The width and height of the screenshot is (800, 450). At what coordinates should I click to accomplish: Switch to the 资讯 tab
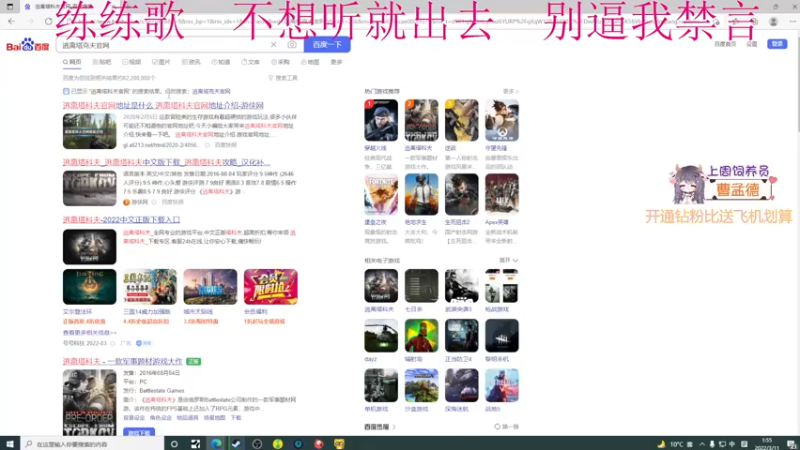(x=191, y=62)
